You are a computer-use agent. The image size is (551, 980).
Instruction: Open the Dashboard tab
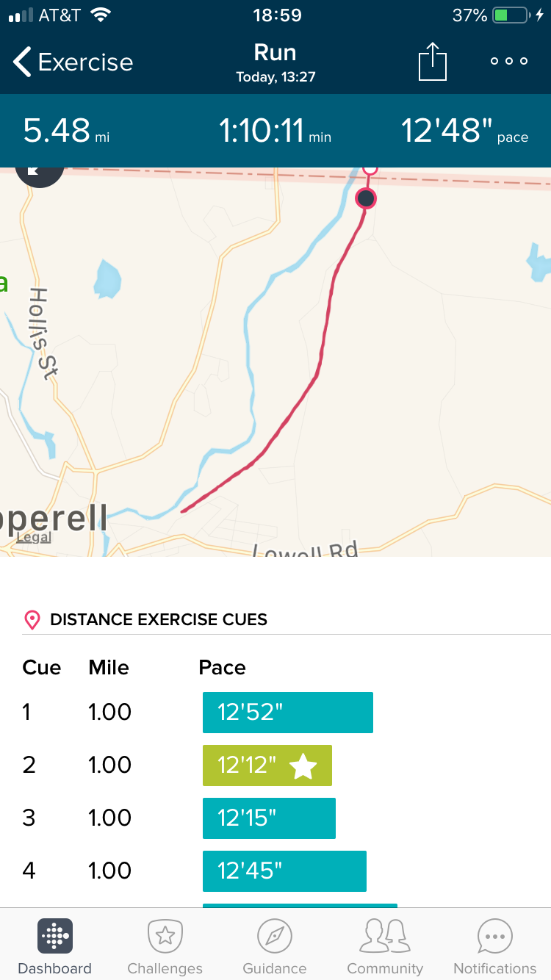coord(55,947)
